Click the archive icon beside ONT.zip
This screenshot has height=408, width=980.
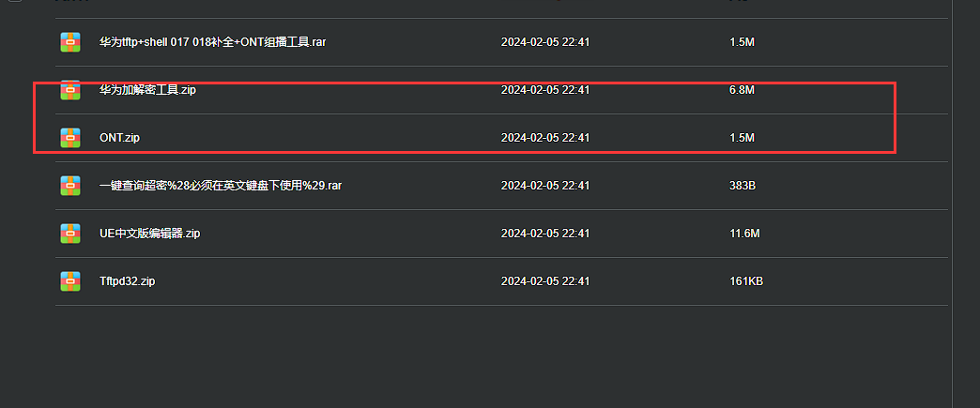(70, 138)
